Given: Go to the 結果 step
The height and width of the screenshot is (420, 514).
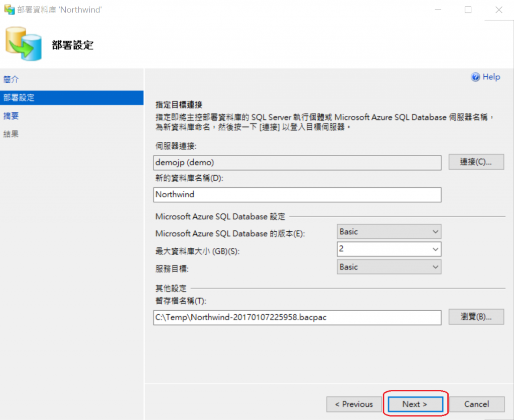Looking at the screenshot, I should (x=11, y=134).
